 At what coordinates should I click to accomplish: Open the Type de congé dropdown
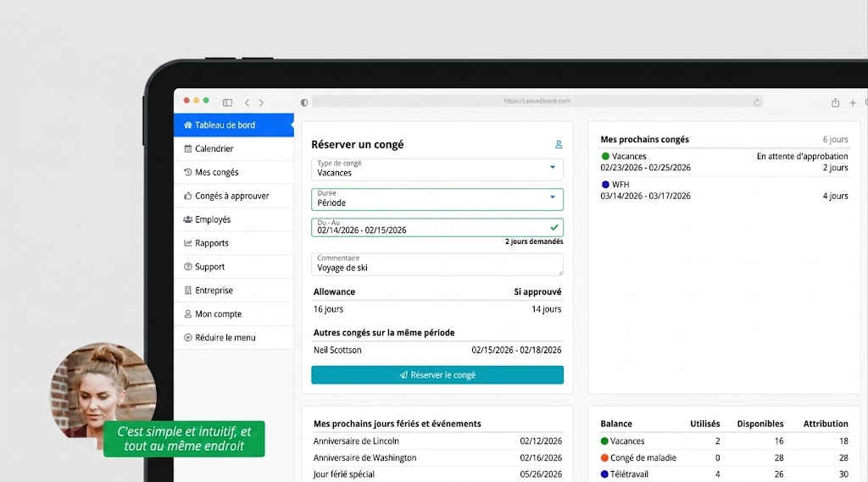point(437,169)
